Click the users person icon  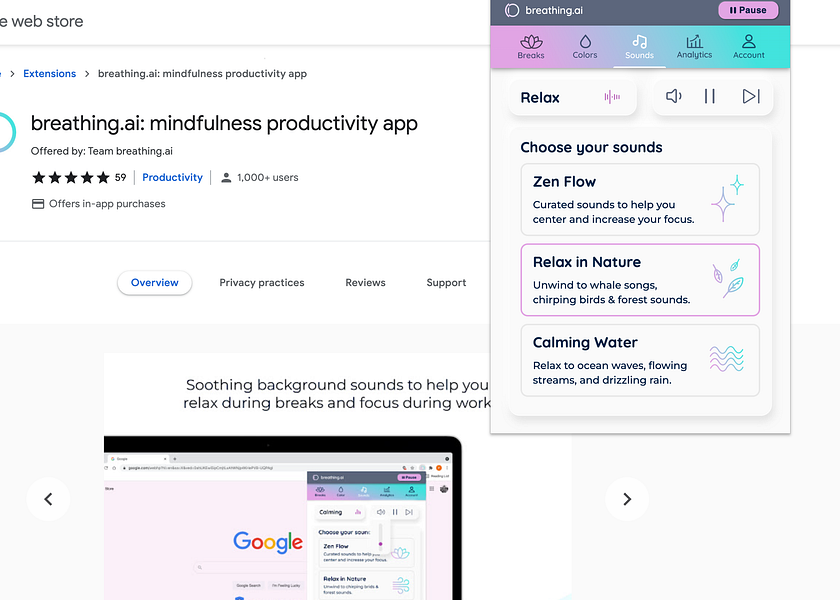(x=226, y=177)
